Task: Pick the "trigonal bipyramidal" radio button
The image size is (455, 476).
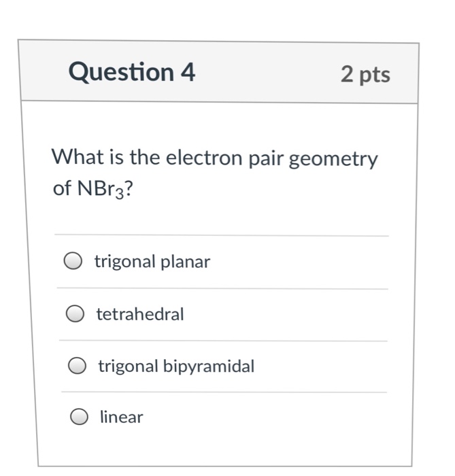Action: tap(78, 367)
